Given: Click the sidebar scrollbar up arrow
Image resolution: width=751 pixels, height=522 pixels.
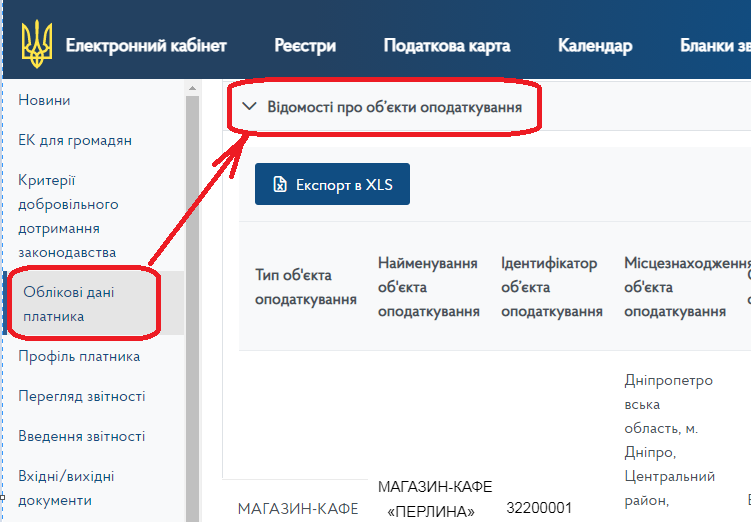Looking at the screenshot, I should pyautogui.click(x=192, y=90).
